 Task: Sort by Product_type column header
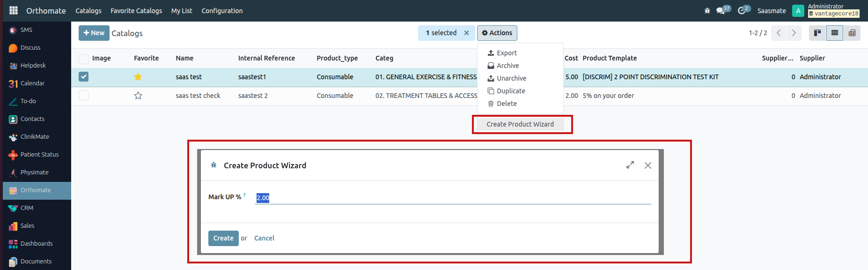tap(337, 58)
